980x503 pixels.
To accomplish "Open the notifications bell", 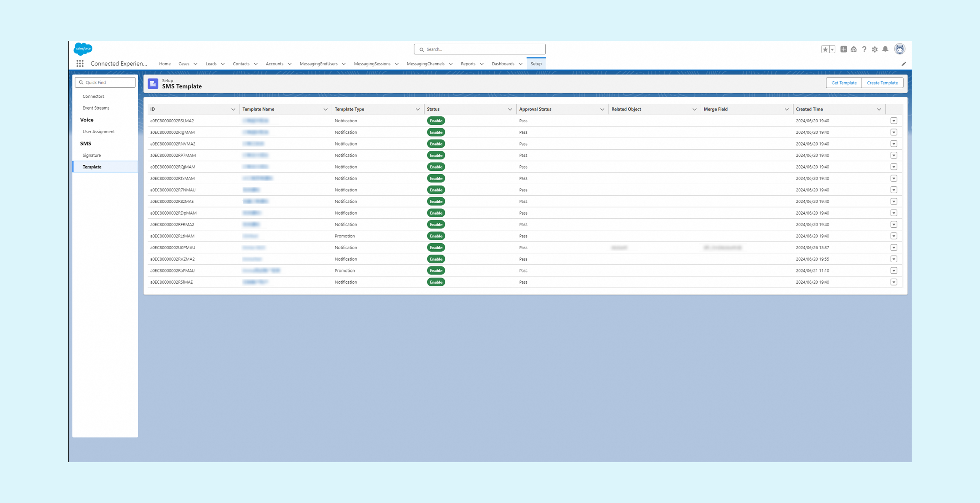I will click(885, 49).
